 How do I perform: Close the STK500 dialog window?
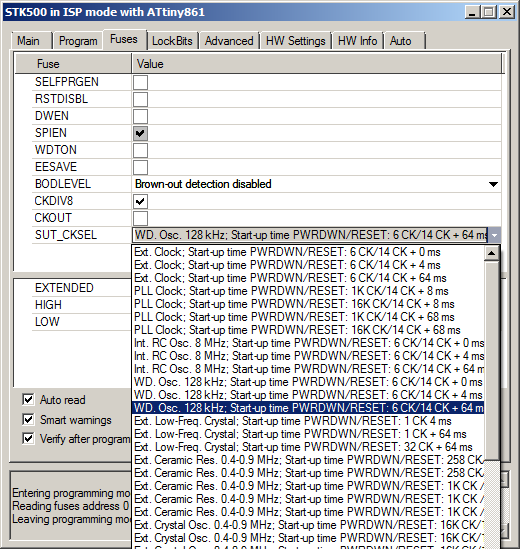(507, 12)
